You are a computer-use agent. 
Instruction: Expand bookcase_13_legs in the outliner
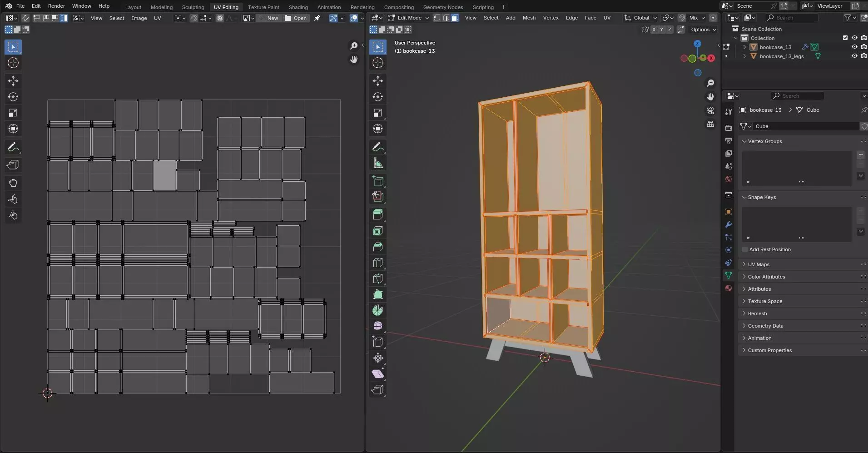tap(744, 56)
